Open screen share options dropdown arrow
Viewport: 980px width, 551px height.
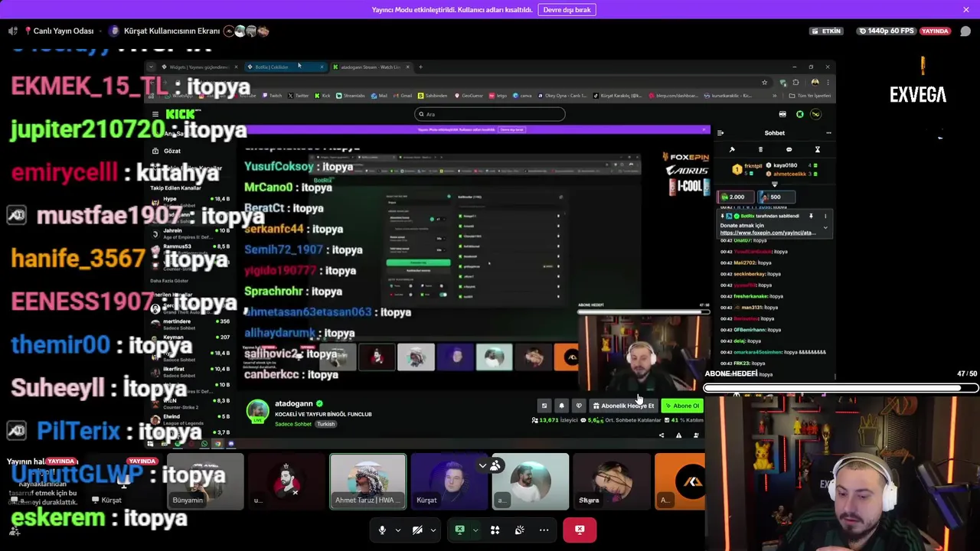pos(475,530)
